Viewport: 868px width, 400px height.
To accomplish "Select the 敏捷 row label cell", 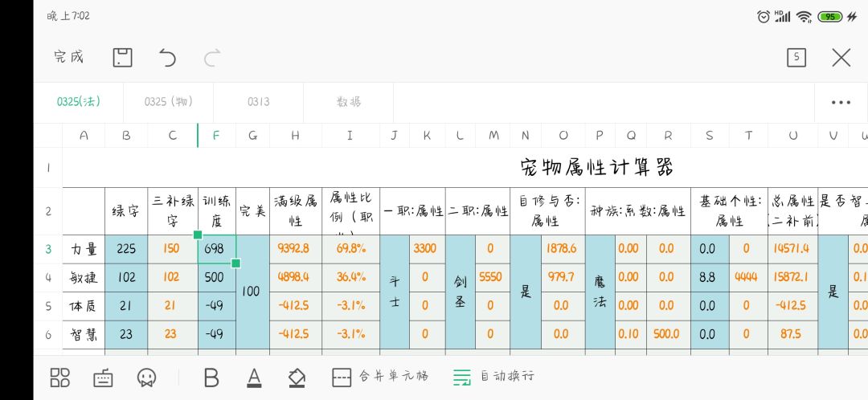I will click(x=84, y=277).
